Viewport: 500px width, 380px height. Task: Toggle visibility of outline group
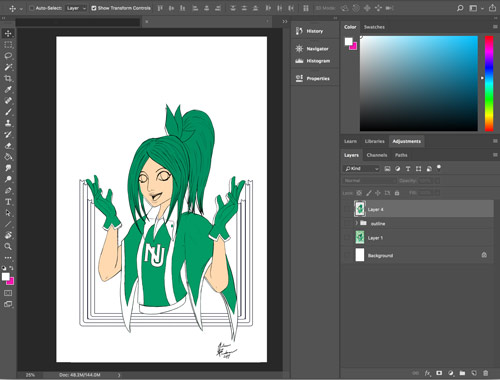(347, 223)
